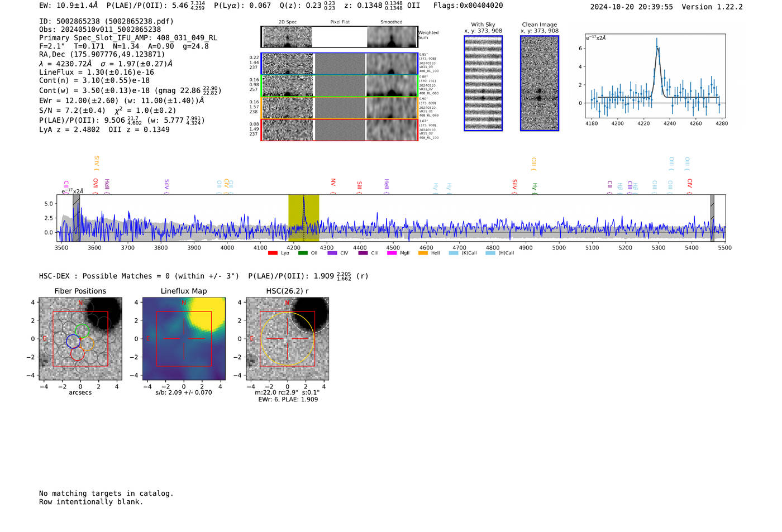Select the λ = 4230.72Å line

(x=106, y=64)
